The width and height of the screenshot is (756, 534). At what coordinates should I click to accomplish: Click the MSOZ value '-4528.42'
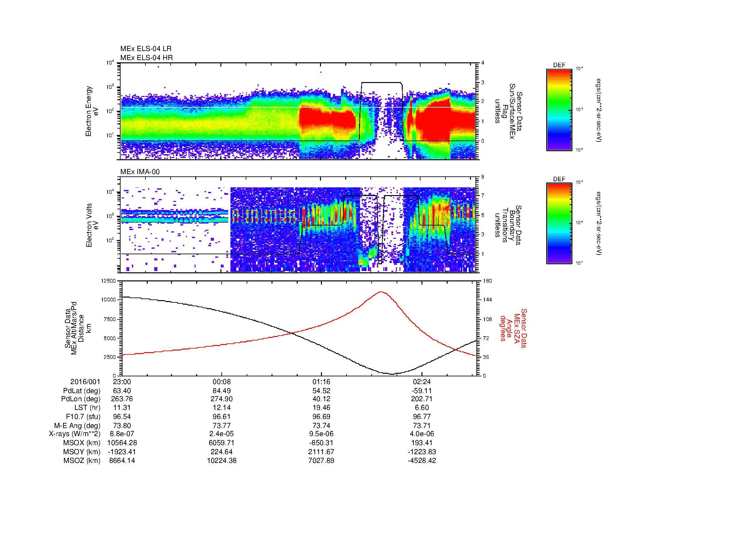[422, 461]
